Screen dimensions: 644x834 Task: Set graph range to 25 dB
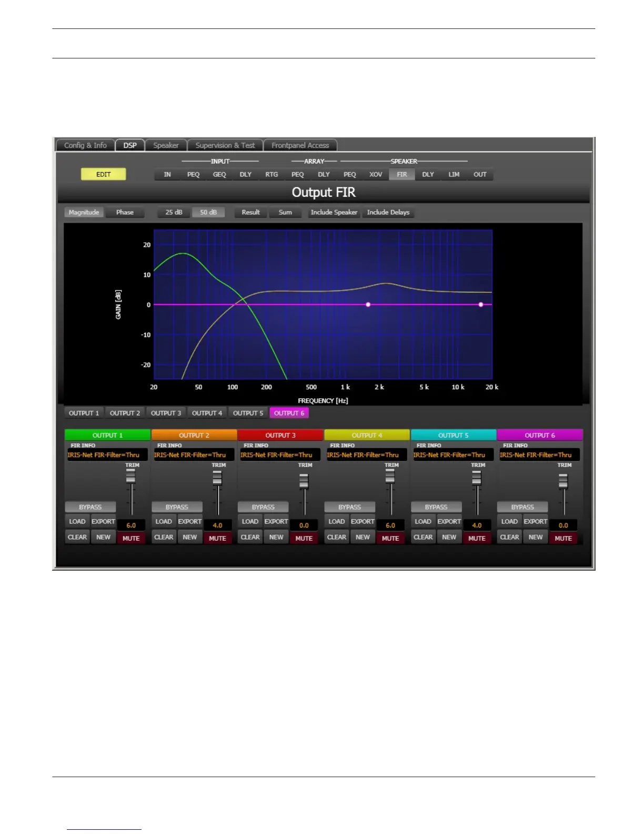tap(174, 212)
